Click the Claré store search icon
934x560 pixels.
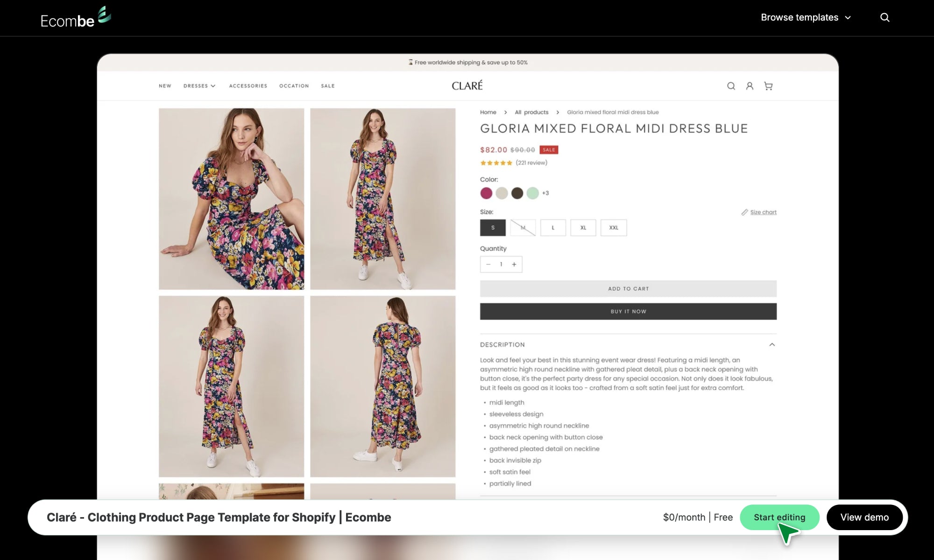point(731,86)
